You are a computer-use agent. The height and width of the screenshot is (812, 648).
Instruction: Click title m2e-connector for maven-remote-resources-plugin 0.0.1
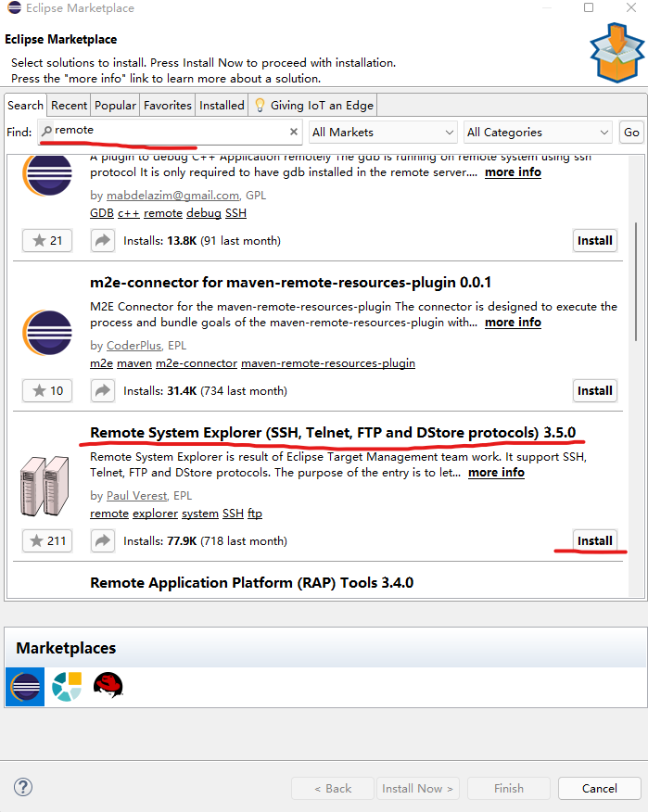pyautogui.click(x=290, y=282)
